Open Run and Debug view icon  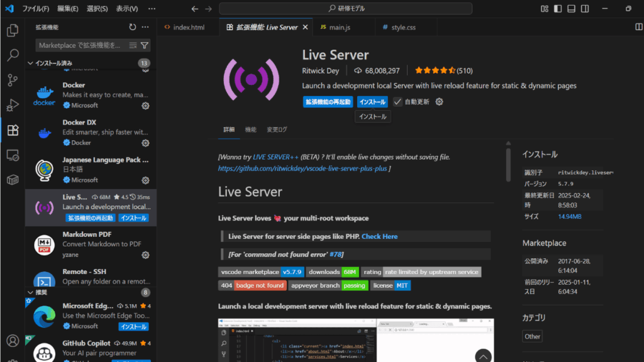coord(12,105)
